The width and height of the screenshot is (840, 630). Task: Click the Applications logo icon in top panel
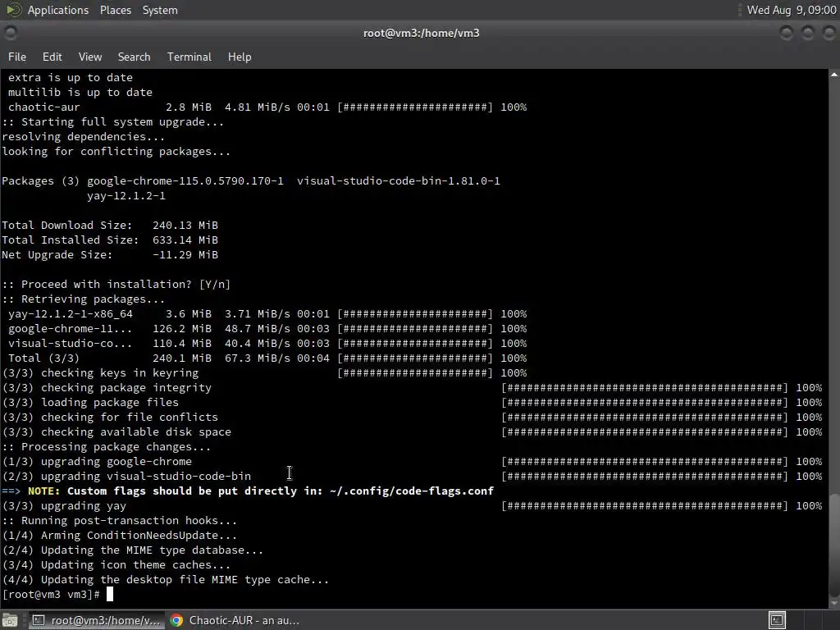pos(13,10)
